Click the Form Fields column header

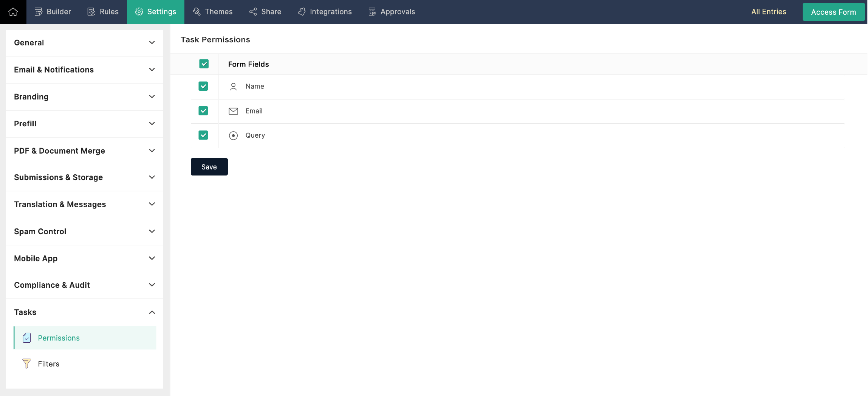[x=249, y=64]
